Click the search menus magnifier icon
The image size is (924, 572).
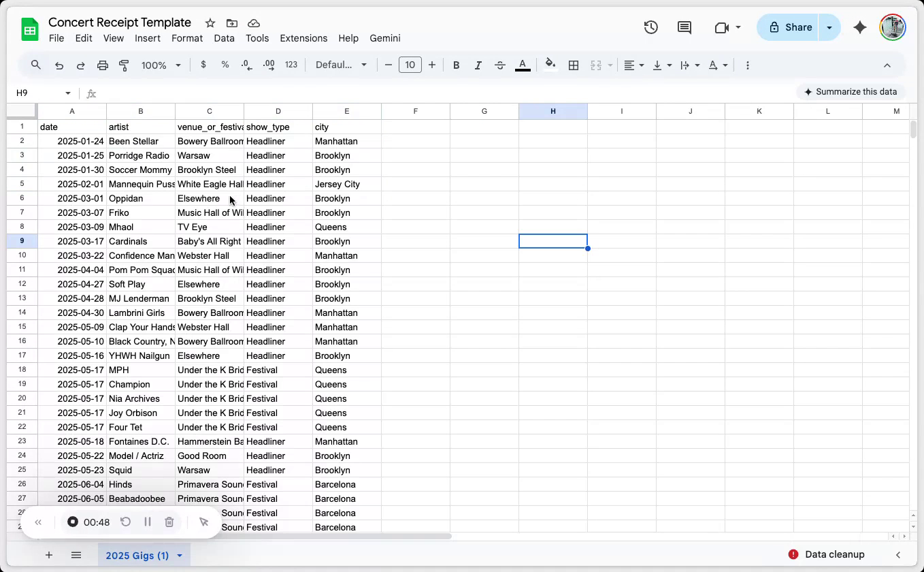[x=36, y=65]
